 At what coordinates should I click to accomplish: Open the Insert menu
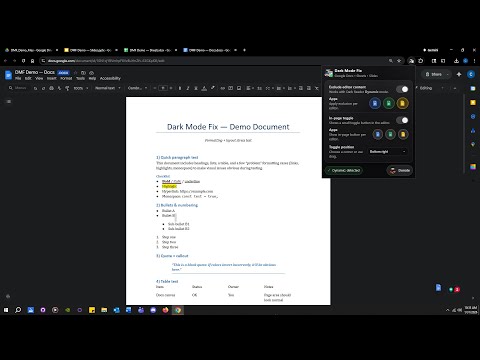[x=51, y=78]
